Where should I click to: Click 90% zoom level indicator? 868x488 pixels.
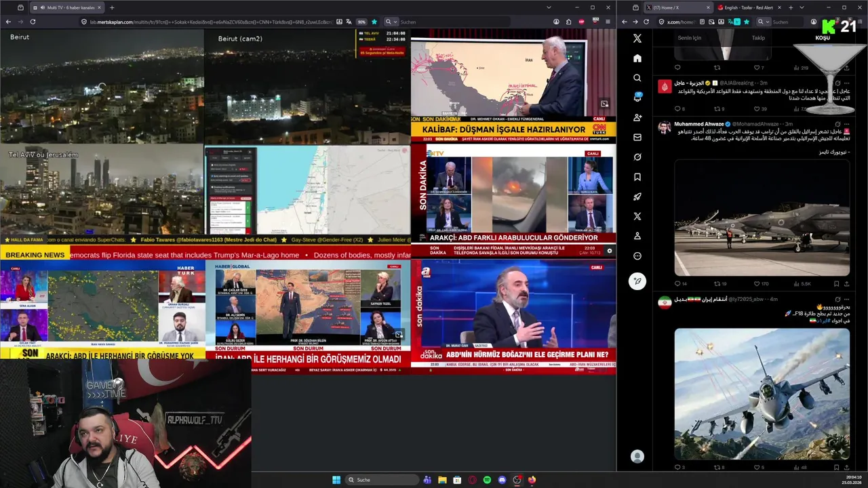tap(361, 22)
